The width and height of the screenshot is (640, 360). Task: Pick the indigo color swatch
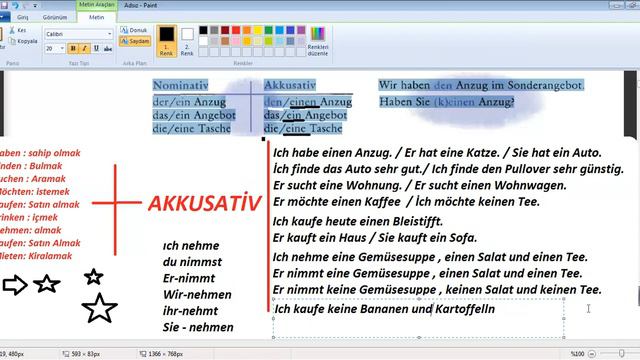pyautogui.click(x=290, y=30)
